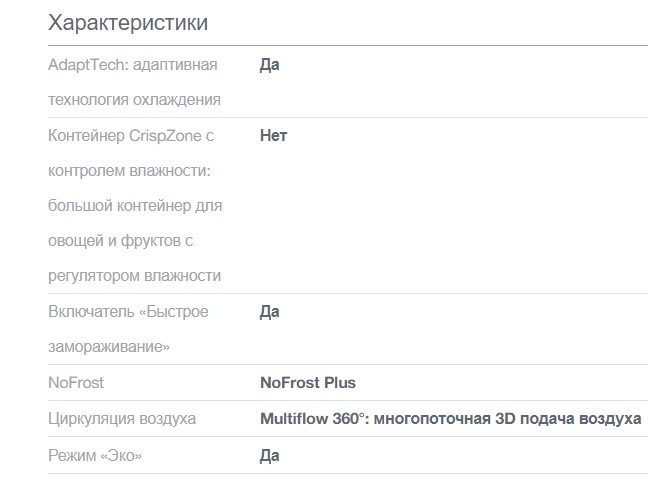The width and height of the screenshot is (648, 503).
Task: Click the "контролем влажности:" text line
Action: (129, 170)
